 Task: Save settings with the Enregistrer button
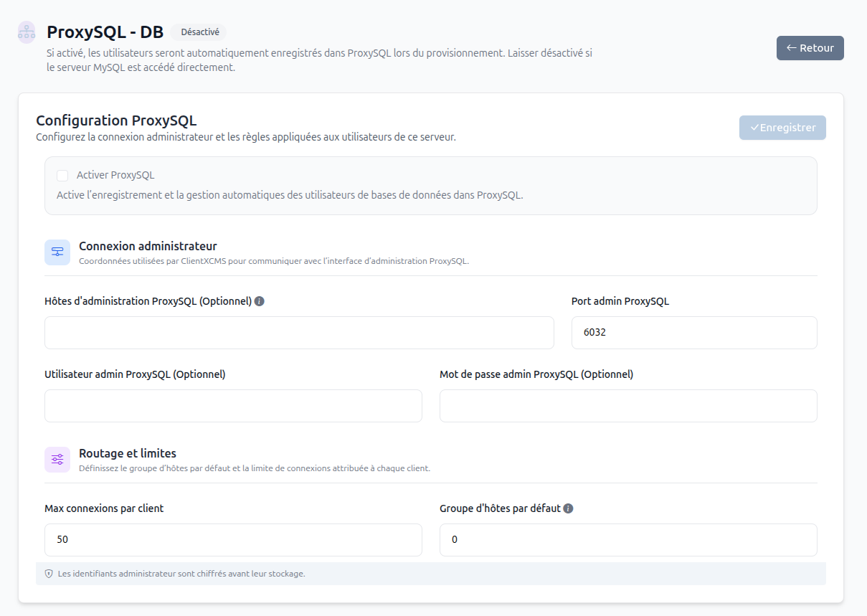(x=782, y=128)
